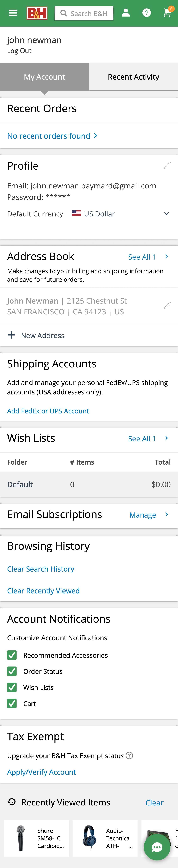This screenshot has height=868, width=178.
Task: Open the live chat bubble
Action: click(157, 847)
